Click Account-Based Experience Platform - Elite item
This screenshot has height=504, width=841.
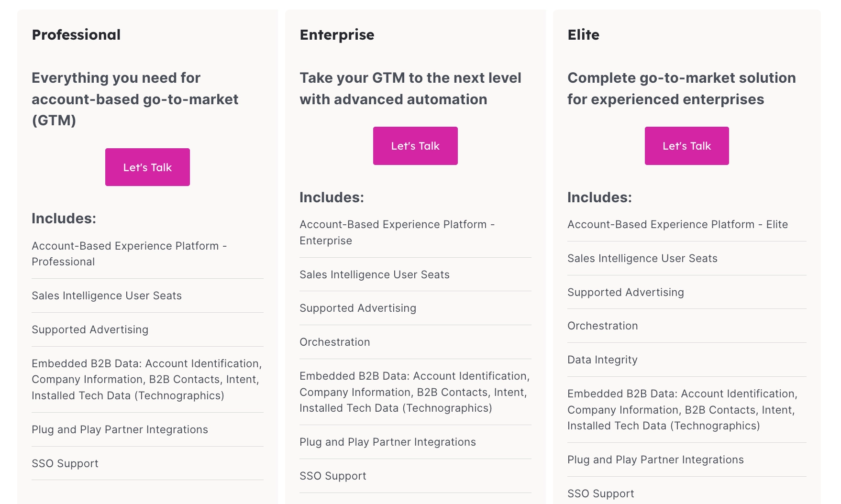point(677,224)
